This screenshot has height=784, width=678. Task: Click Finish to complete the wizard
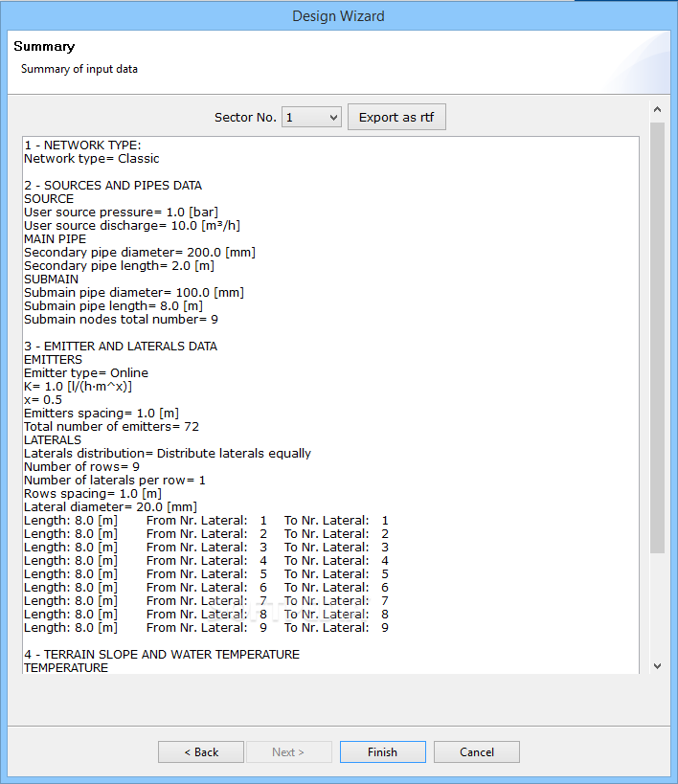(x=383, y=752)
